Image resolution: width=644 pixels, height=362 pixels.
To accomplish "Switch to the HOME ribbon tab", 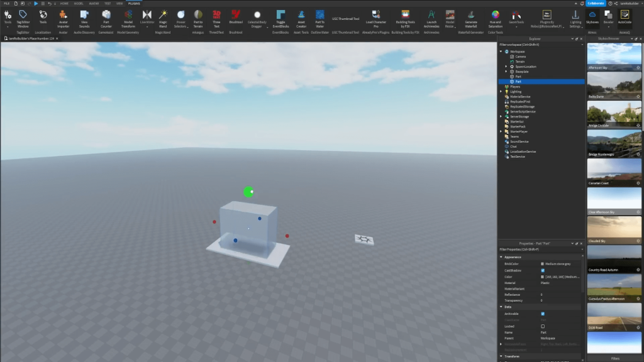I will [64, 3].
